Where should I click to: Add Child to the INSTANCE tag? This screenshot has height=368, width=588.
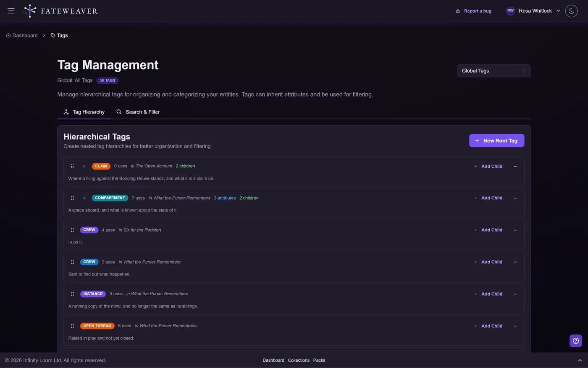click(x=488, y=294)
